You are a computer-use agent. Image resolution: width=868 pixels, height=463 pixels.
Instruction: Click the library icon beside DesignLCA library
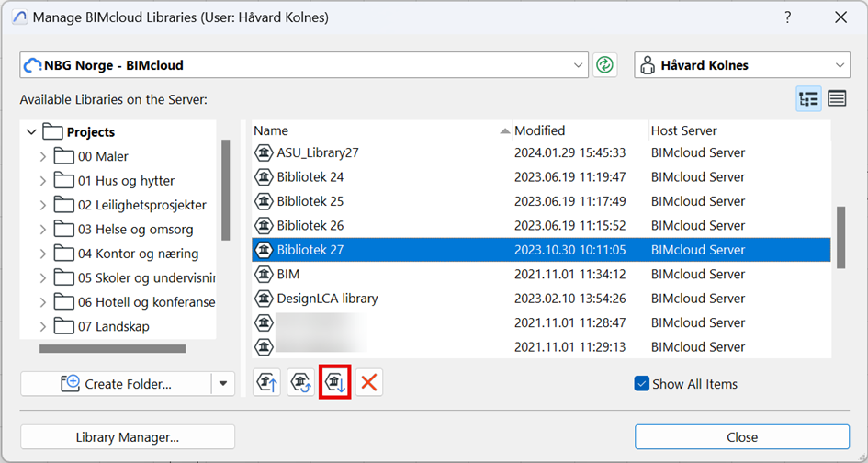(x=264, y=299)
